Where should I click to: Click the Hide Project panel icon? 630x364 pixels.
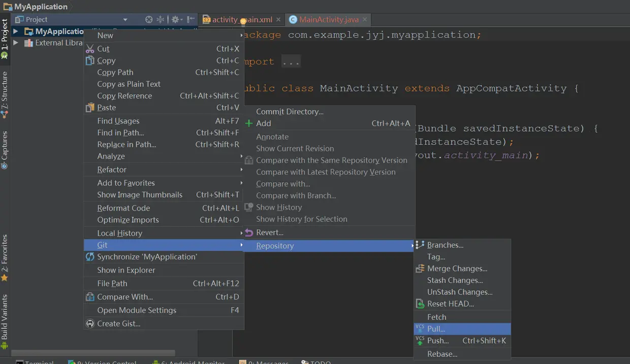[x=191, y=19]
